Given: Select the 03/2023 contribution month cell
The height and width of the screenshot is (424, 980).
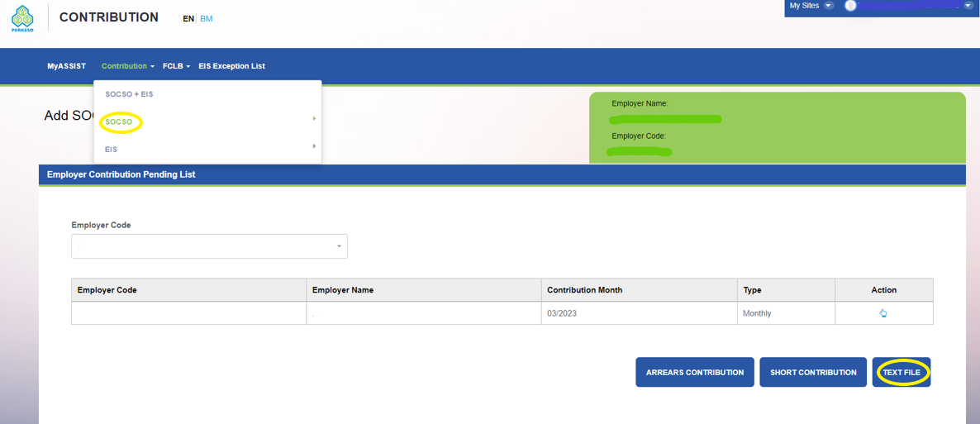Looking at the screenshot, I should pos(640,313).
